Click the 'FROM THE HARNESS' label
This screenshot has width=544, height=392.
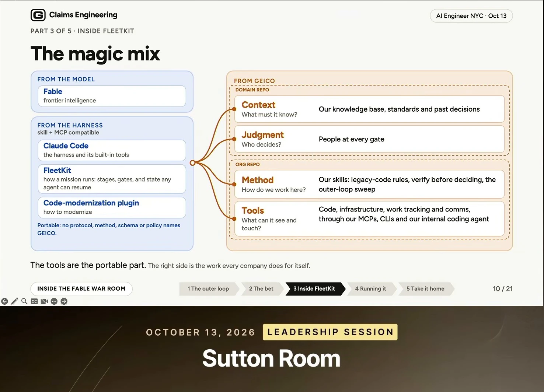click(x=70, y=125)
